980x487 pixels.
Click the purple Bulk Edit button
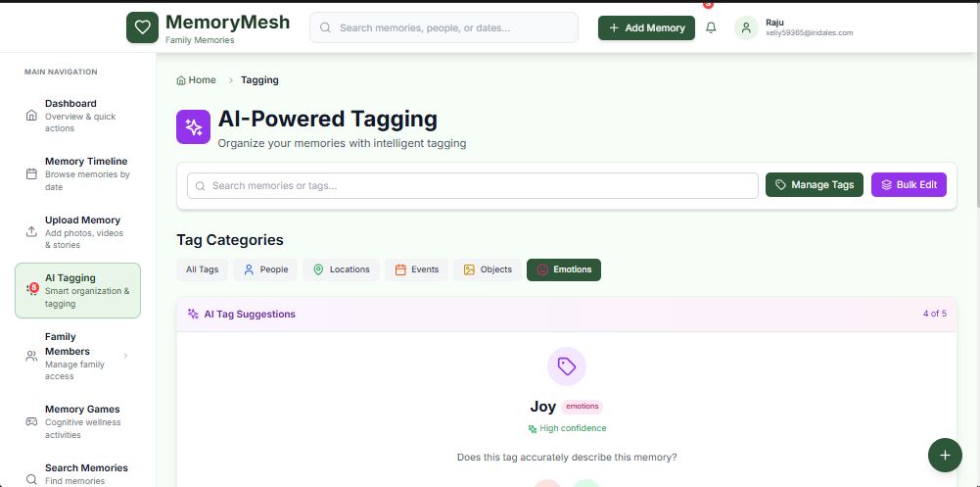click(x=909, y=185)
